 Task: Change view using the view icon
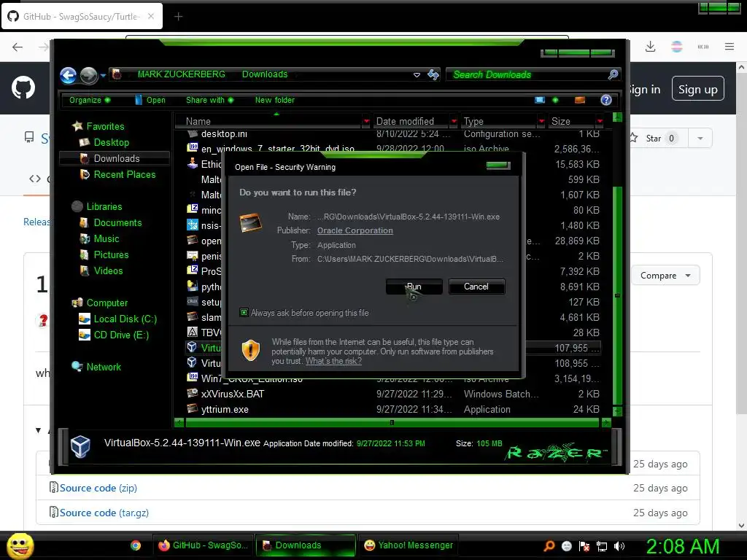pyautogui.click(x=540, y=100)
